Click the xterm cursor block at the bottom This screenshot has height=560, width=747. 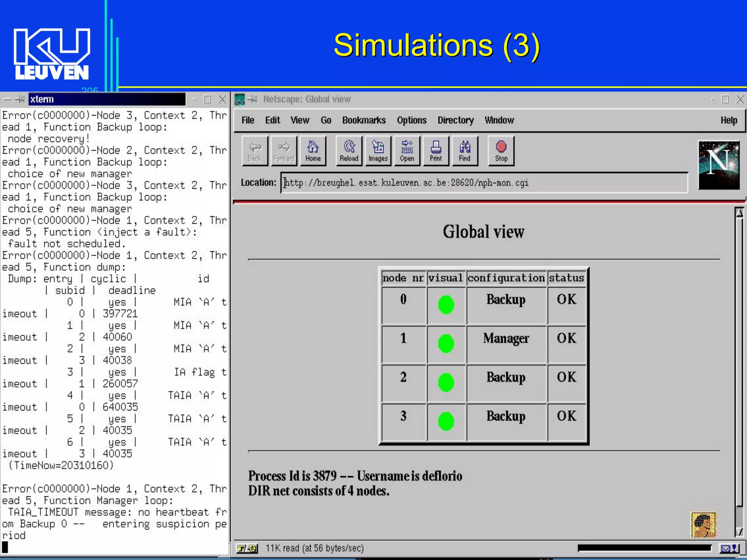(x=5, y=547)
